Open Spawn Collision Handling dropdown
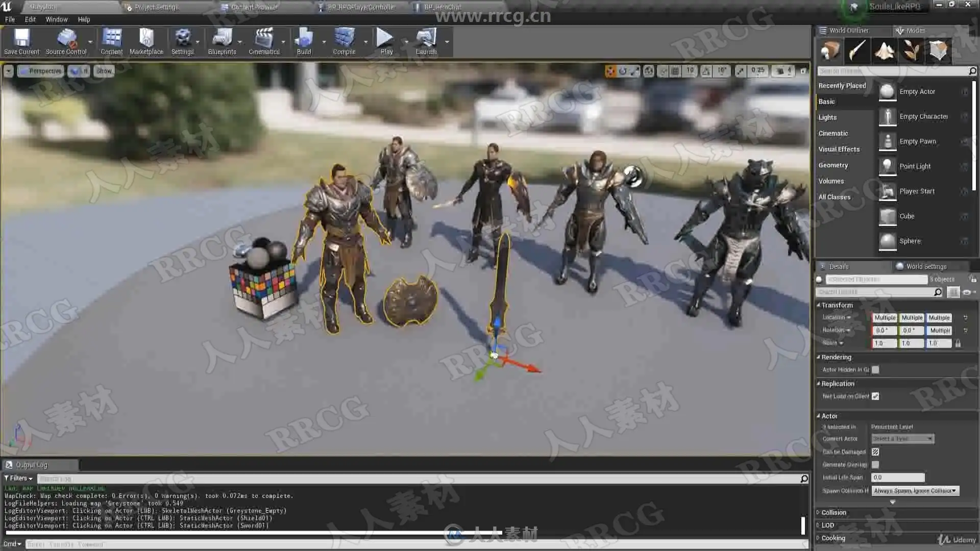 coord(915,491)
